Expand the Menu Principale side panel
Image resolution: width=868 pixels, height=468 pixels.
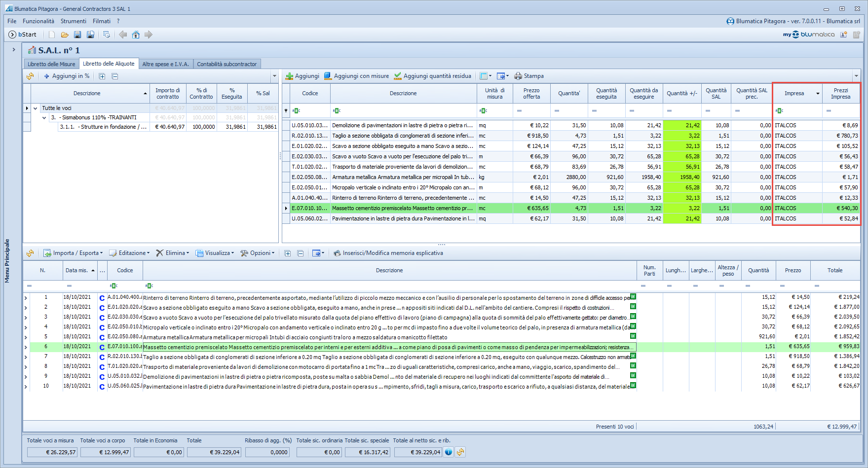click(14, 49)
